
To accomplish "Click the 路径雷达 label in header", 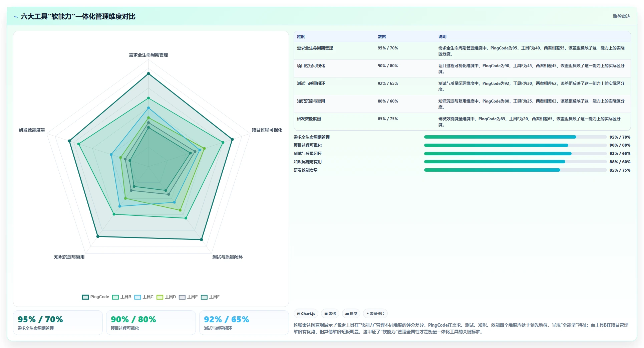I will click(621, 16).
